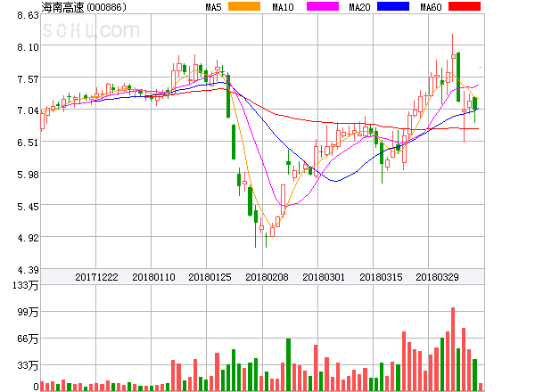Click the 7.57 price axis label
Screen dimensions: 535x392
tap(29, 79)
